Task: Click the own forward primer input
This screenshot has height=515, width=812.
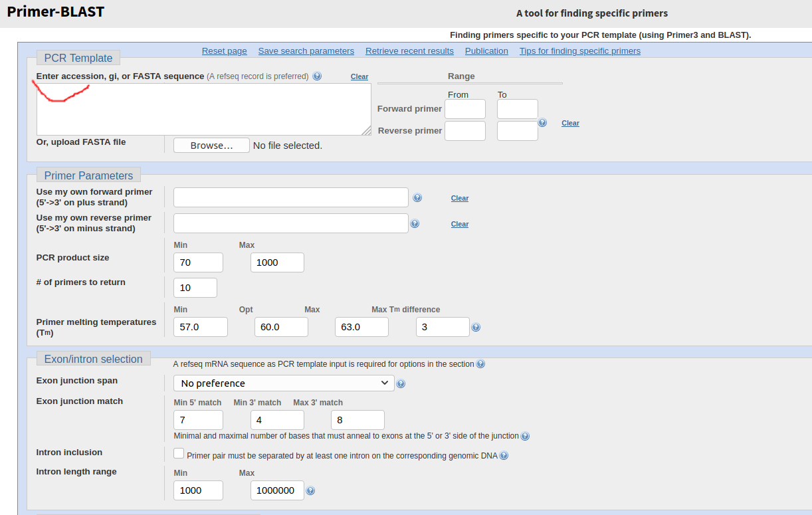Action: pyautogui.click(x=291, y=197)
